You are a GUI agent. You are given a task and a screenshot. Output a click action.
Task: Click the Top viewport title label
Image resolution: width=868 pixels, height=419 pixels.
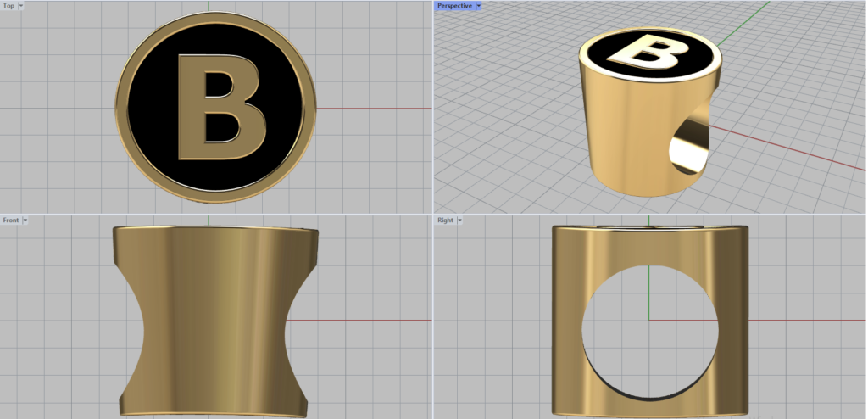pos(8,5)
